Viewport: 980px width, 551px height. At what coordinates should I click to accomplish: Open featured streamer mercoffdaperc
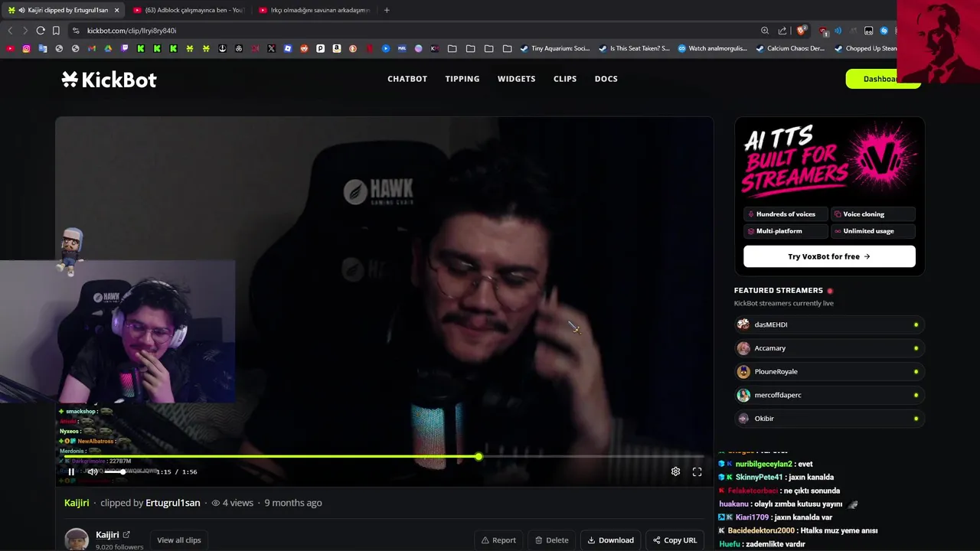point(829,395)
